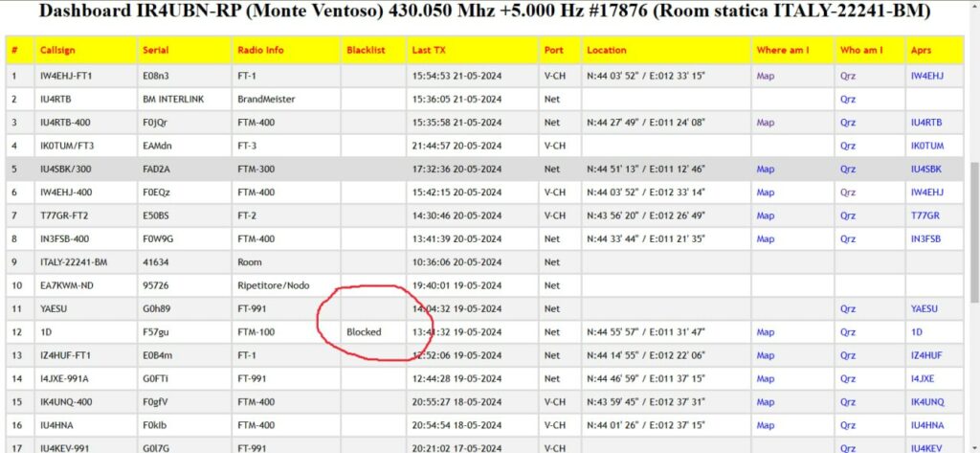
Task: Open Qrz link for YAESU row
Action: [848, 308]
